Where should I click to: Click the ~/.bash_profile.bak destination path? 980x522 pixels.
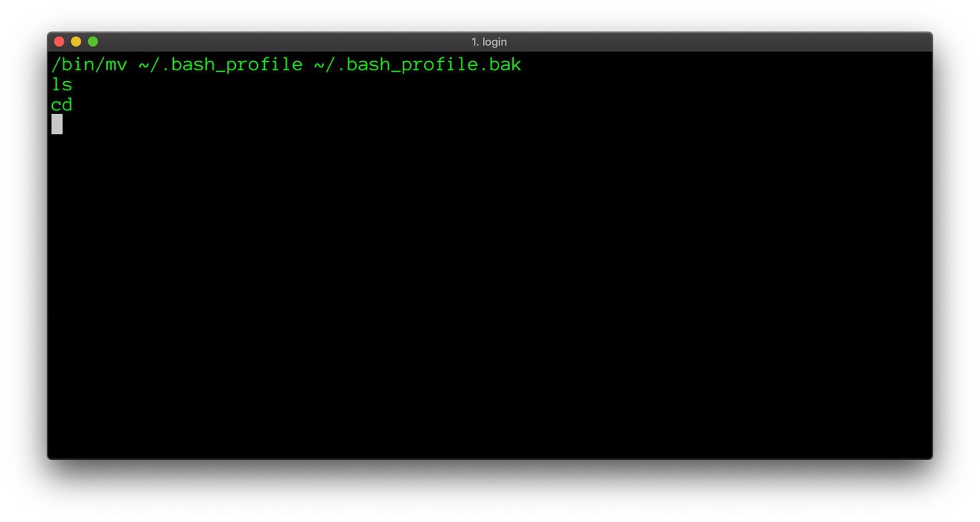(x=417, y=65)
